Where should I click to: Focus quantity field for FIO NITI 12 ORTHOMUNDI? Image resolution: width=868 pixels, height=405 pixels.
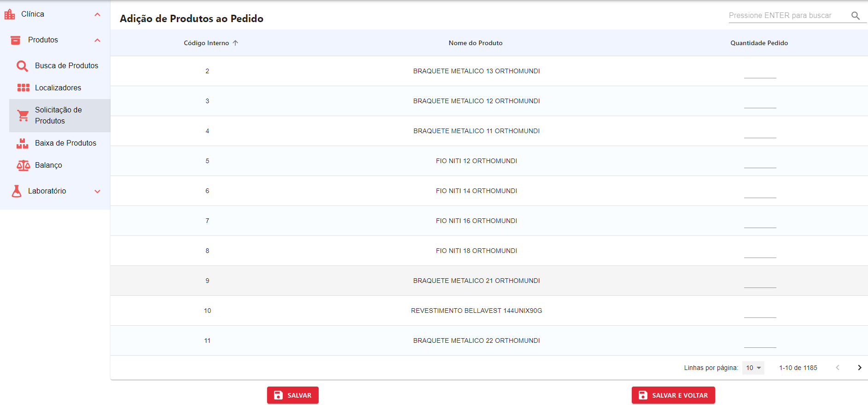[x=760, y=162]
